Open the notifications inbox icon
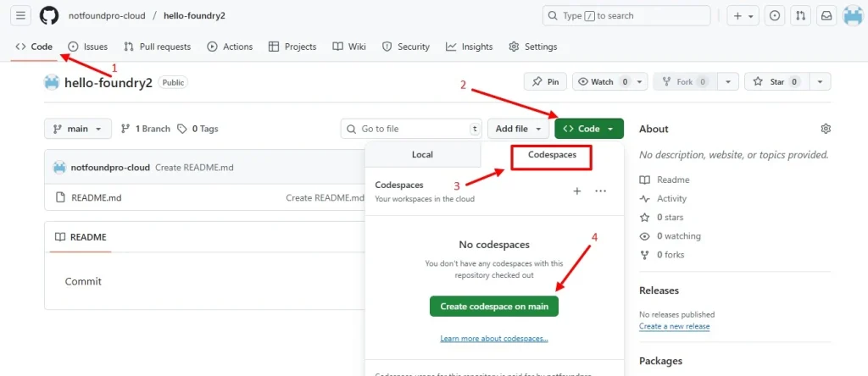868x376 pixels. pyautogui.click(x=826, y=16)
